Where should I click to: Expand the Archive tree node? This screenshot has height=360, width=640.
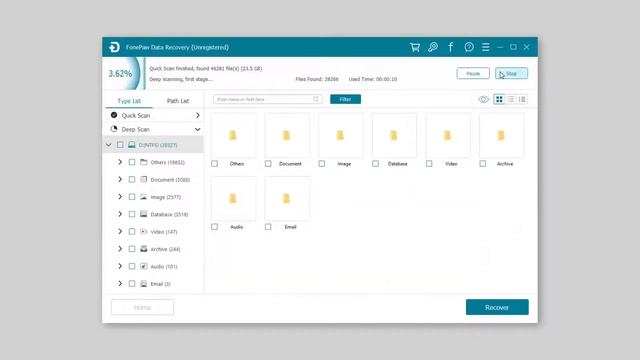(120, 249)
